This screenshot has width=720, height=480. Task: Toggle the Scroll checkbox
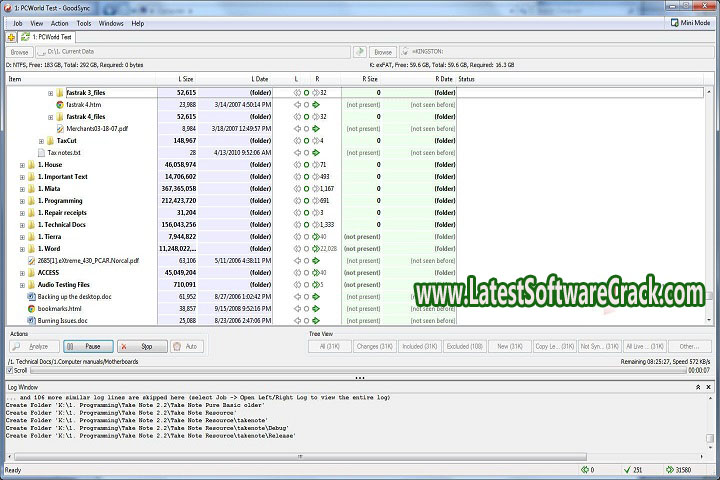click(10, 370)
